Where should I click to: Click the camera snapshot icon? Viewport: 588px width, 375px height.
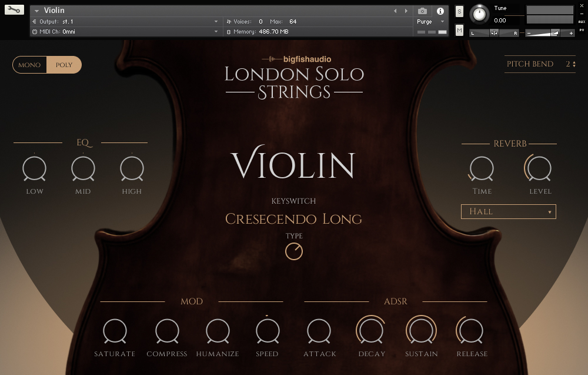tap(422, 11)
